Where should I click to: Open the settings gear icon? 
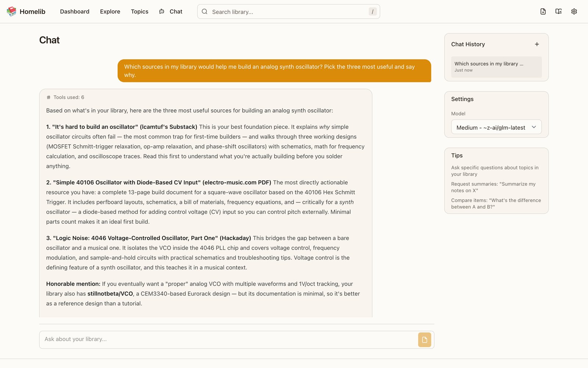coord(574,11)
